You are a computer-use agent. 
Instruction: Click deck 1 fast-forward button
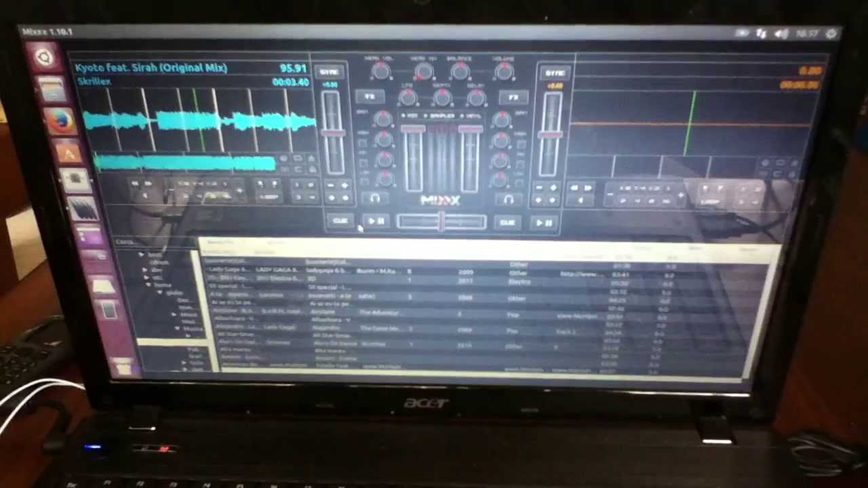(x=148, y=184)
